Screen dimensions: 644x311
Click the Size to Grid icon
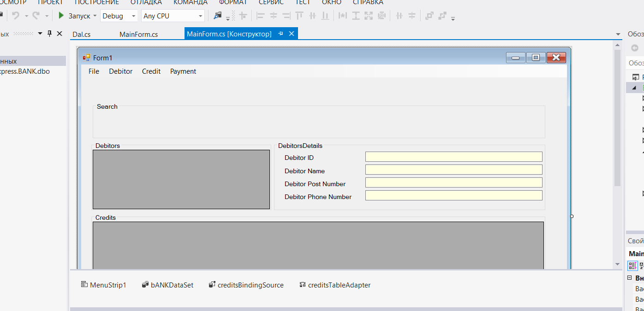tap(382, 16)
